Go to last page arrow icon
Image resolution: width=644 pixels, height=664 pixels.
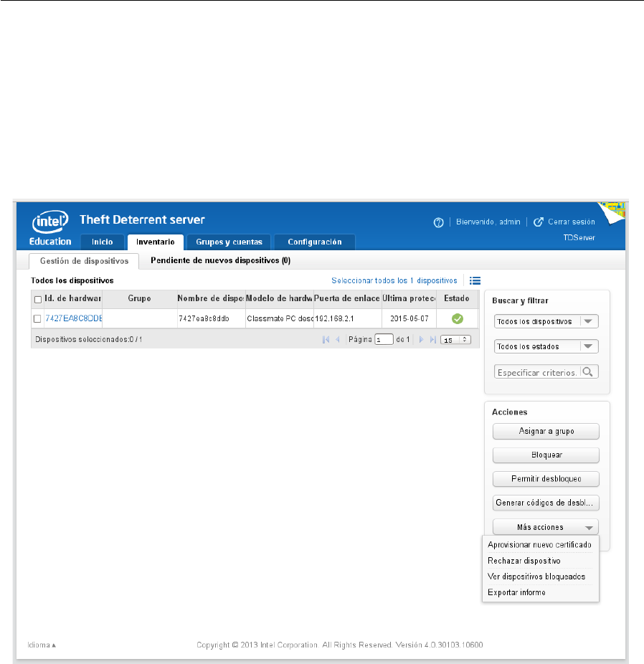coord(432,340)
